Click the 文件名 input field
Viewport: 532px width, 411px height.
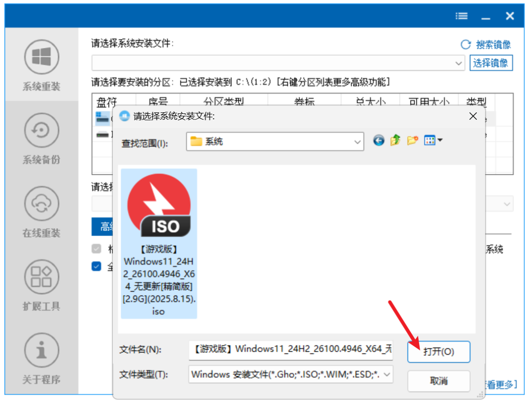coord(291,349)
